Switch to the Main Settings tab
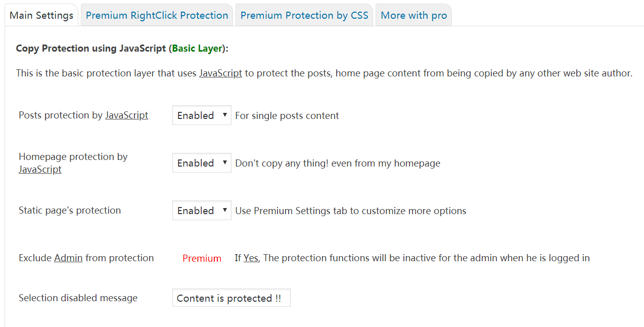The height and width of the screenshot is (327, 644). tap(41, 15)
